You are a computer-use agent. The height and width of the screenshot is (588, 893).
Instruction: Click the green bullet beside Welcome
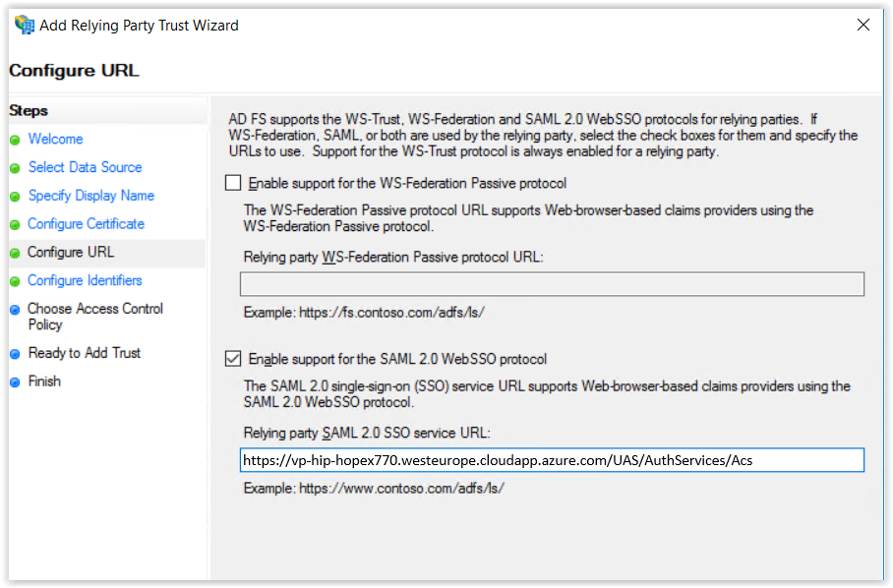[15, 140]
